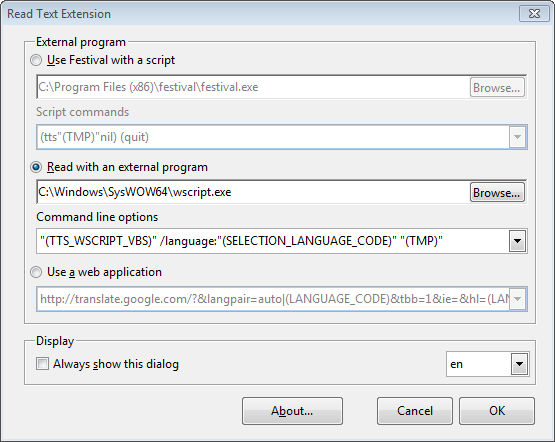Click the festival.exe path text field
This screenshot has width=555, height=442.
[253, 87]
